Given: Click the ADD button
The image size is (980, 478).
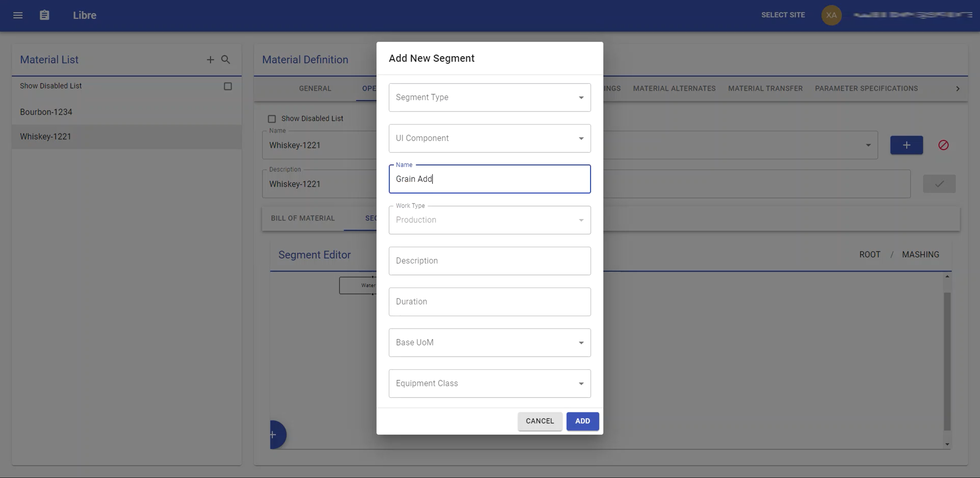Looking at the screenshot, I should [582, 421].
